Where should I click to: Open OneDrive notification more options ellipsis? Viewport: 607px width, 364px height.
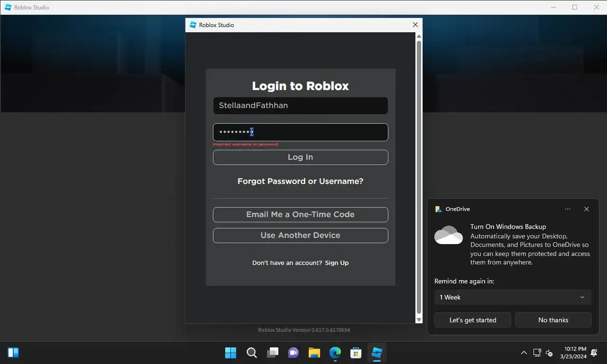pyautogui.click(x=568, y=209)
